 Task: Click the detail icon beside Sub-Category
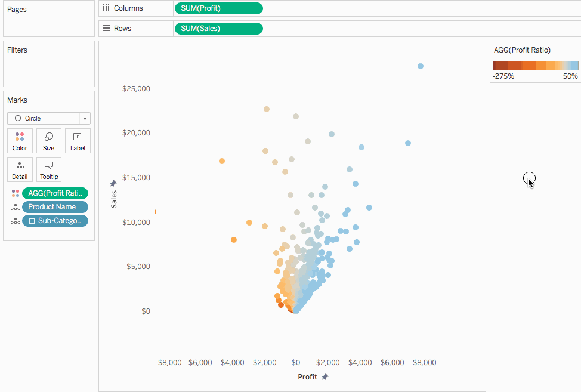point(15,221)
